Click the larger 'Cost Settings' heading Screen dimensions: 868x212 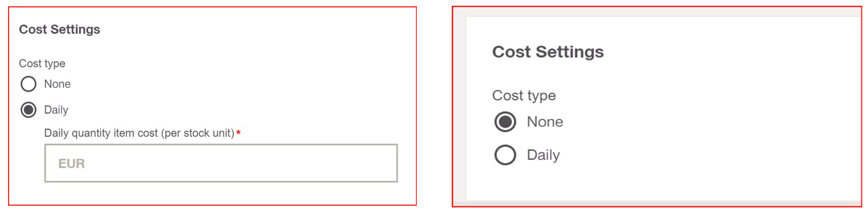[548, 52]
